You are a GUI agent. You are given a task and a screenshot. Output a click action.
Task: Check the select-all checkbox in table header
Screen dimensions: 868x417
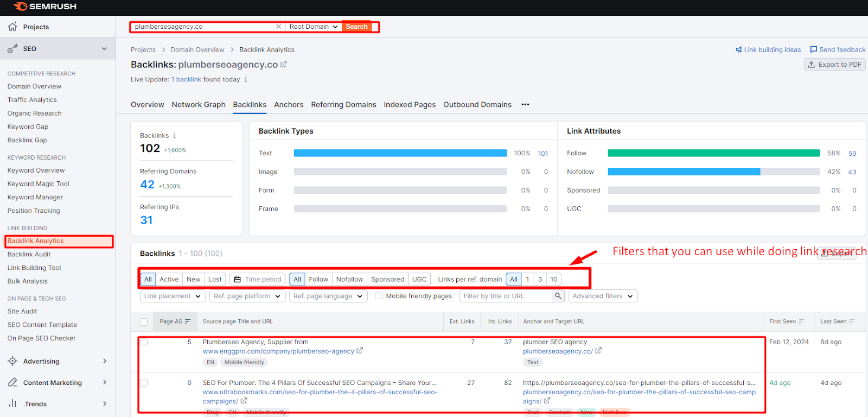pos(144,321)
